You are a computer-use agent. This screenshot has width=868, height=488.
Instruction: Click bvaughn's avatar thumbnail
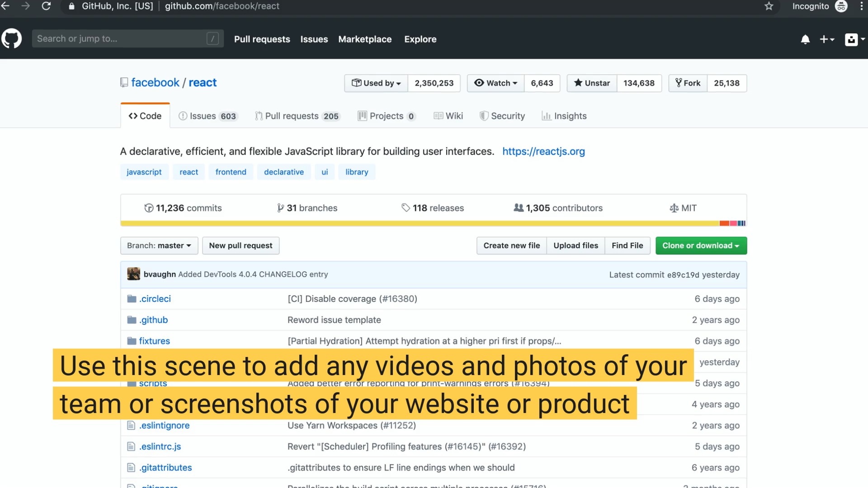133,274
